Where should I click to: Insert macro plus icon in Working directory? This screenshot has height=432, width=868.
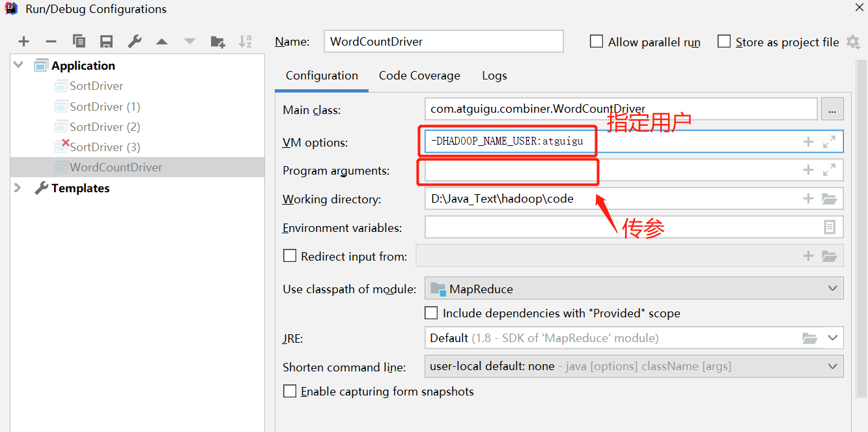[x=808, y=199]
